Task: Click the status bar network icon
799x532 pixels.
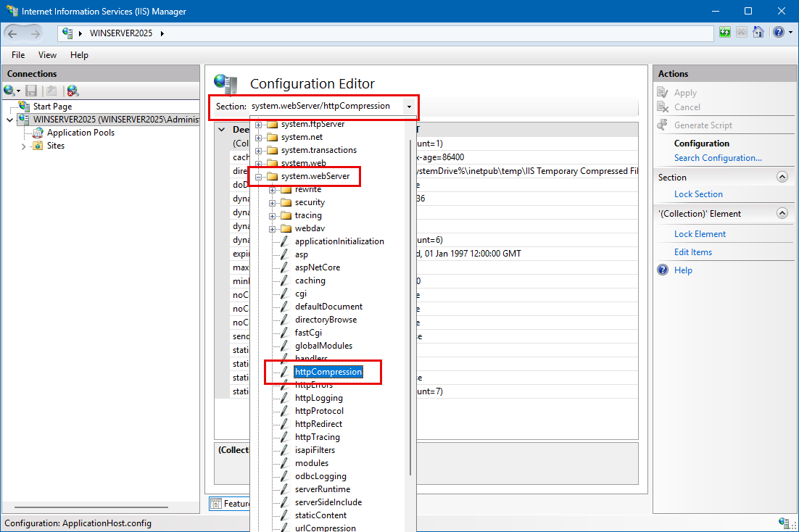Action: coord(784,523)
